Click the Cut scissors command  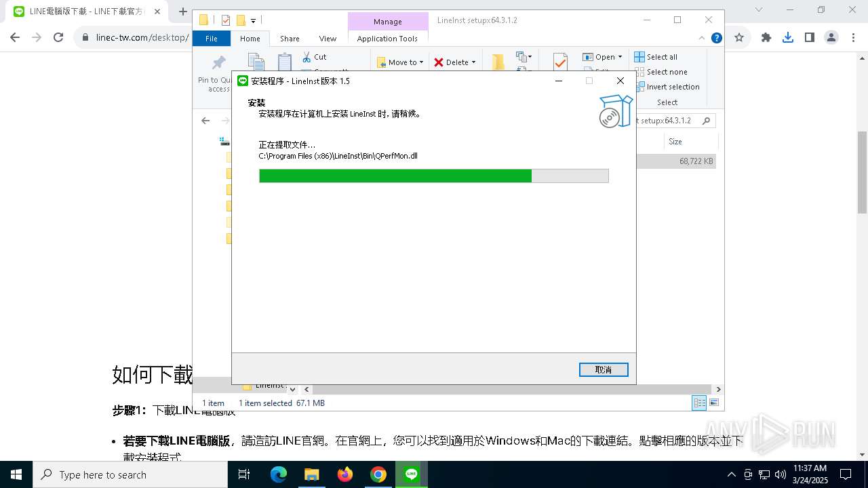click(314, 57)
